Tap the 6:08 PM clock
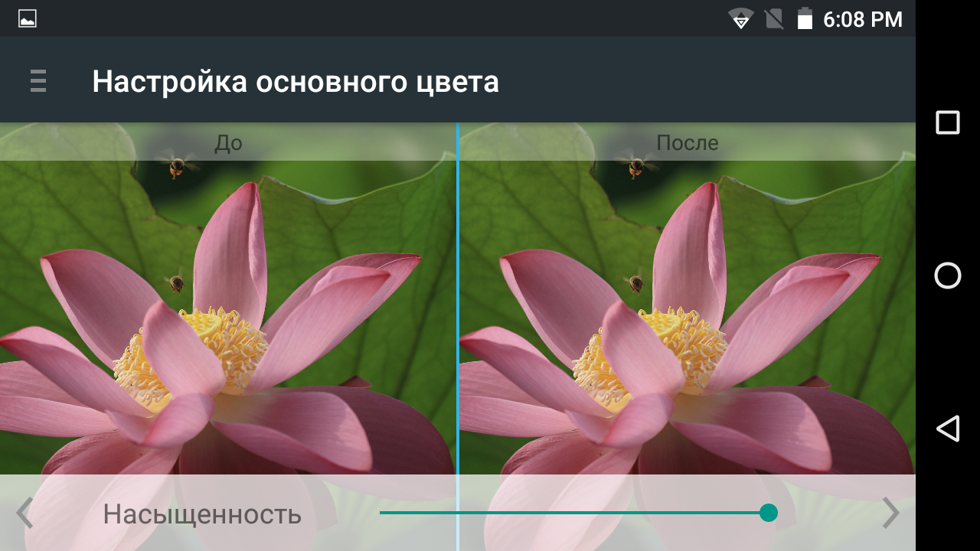 pyautogui.click(x=863, y=20)
